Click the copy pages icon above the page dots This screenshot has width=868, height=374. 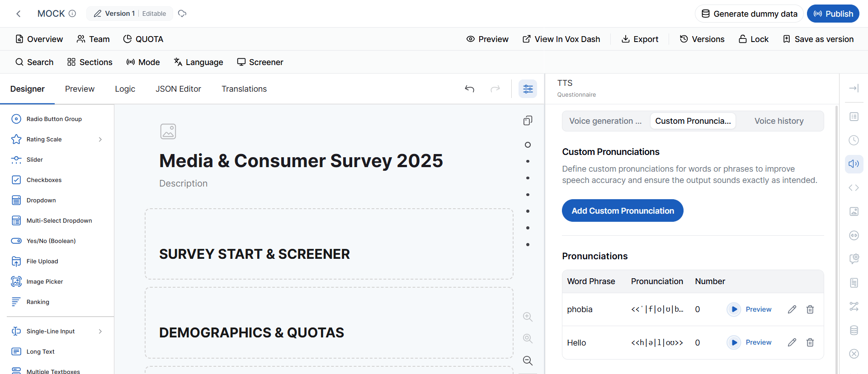coord(528,121)
